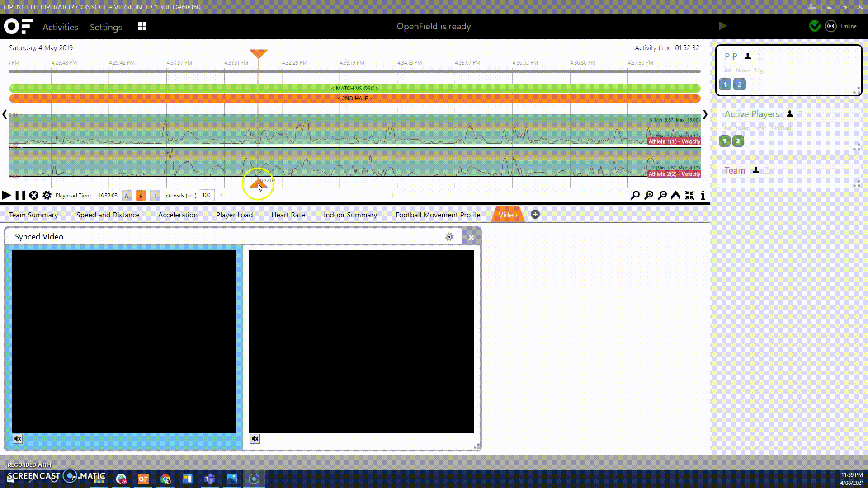Screen dimensions: 868x488
Task: Zoom out on the timeline
Action: pyautogui.click(x=662, y=195)
